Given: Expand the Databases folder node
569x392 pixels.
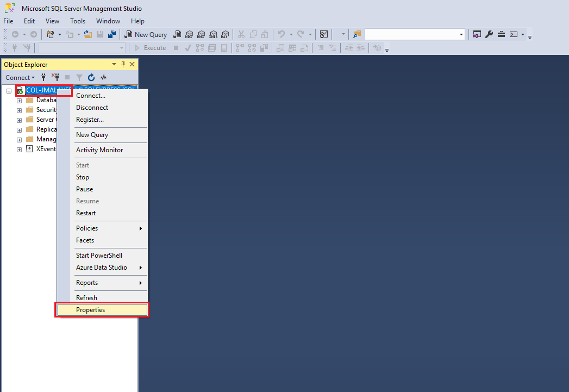Looking at the screenshot, I should (x=19, y=101).
